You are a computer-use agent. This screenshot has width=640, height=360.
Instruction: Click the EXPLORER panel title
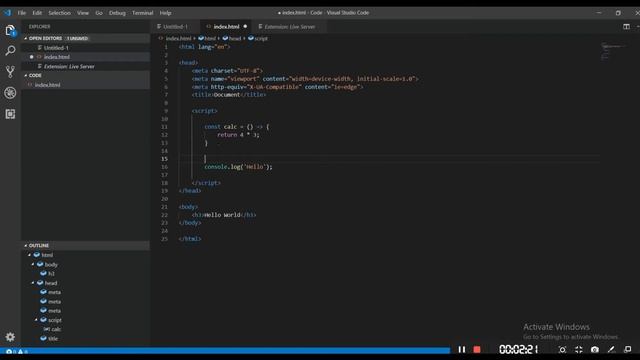click(40, 27)
